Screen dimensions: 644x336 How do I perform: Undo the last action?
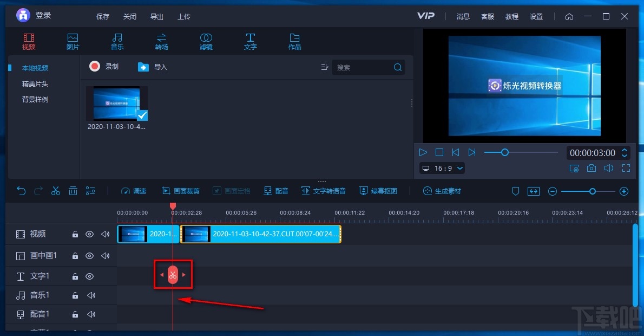pos(21,191)
